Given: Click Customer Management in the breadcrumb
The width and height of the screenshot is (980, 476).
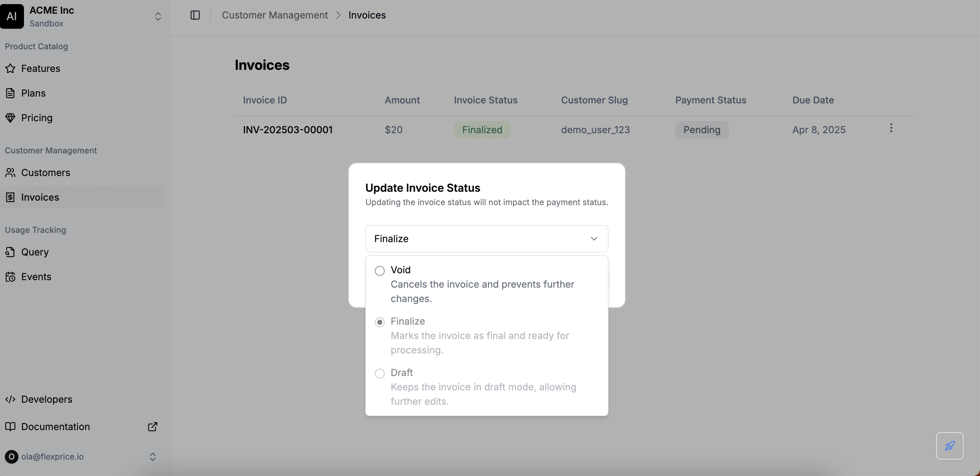Looking at the screenshot, I should click(x=275, y=15).
